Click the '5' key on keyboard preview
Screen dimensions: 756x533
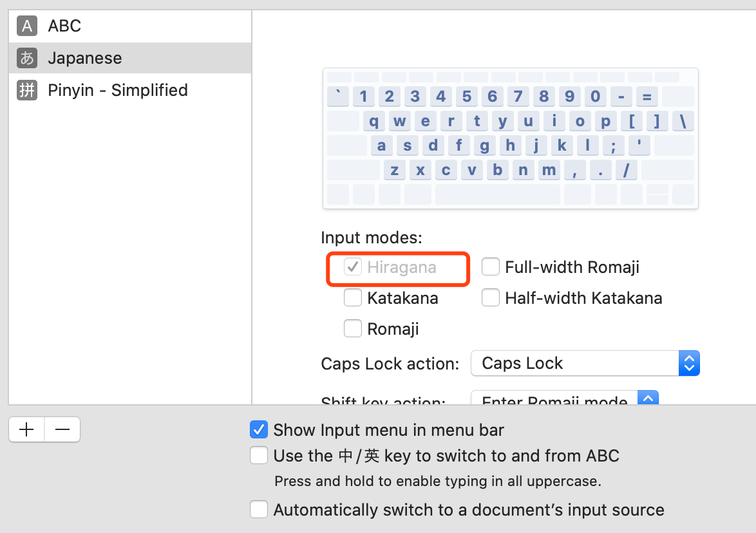click(x=467, y=97)
